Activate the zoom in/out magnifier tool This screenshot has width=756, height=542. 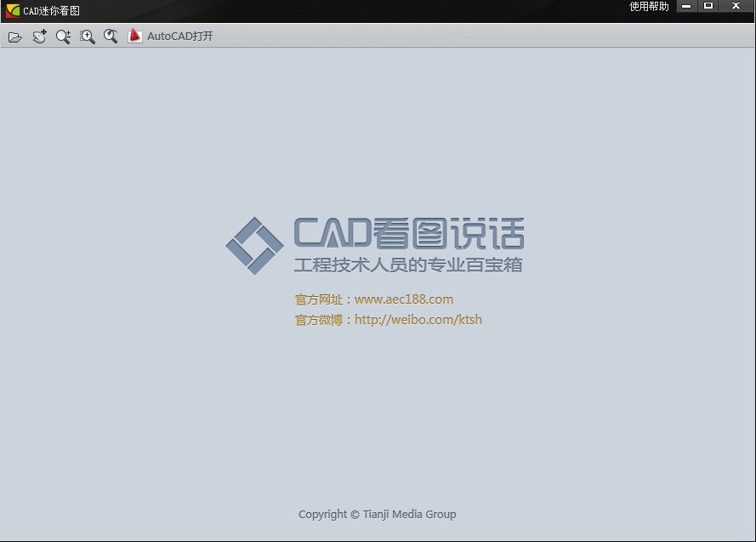[x=63, y=37]
